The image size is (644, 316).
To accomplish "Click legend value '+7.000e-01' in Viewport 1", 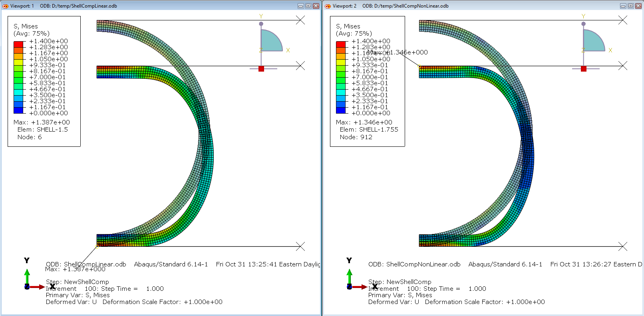I will tap(47, 77).
